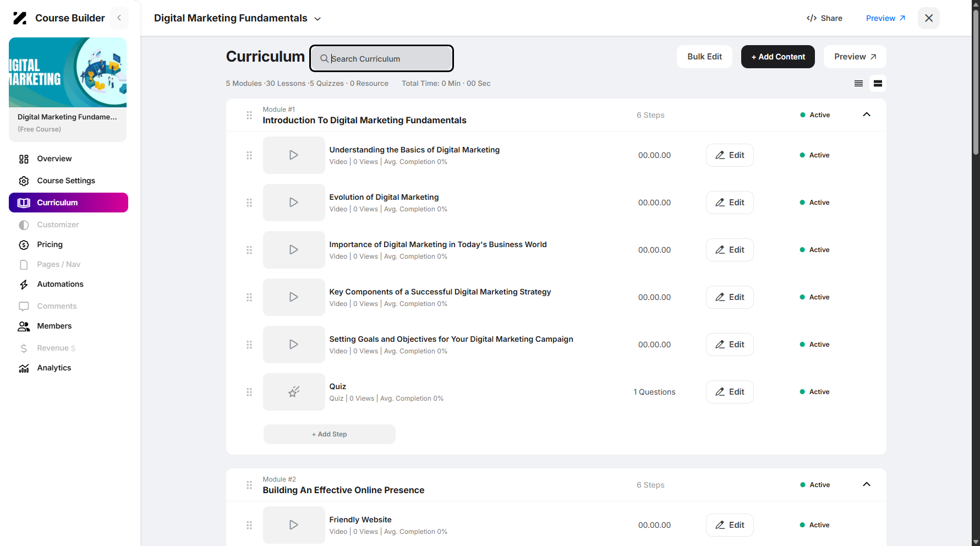The height and width of the screenshot is (546, 980).
Task: Click the Digital Marketing course cover thumbnail
Action: coord(68,72)
